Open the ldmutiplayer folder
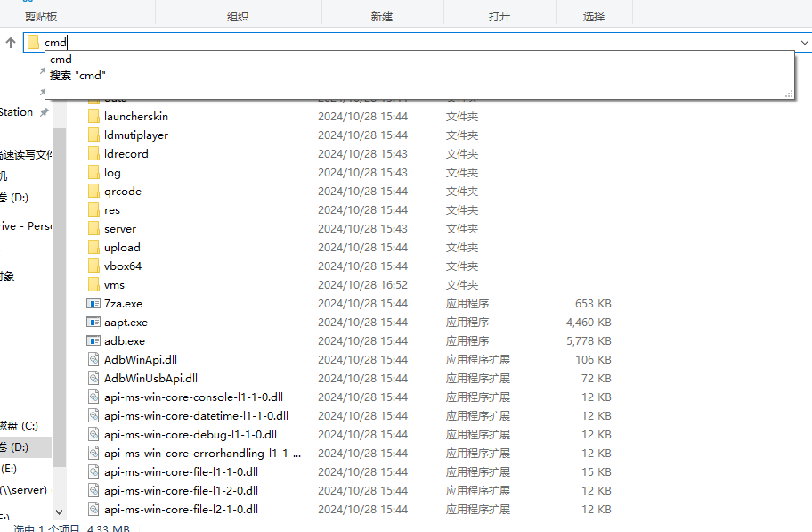The width and height of the screenshot is (812, 532). click(135, 135)
